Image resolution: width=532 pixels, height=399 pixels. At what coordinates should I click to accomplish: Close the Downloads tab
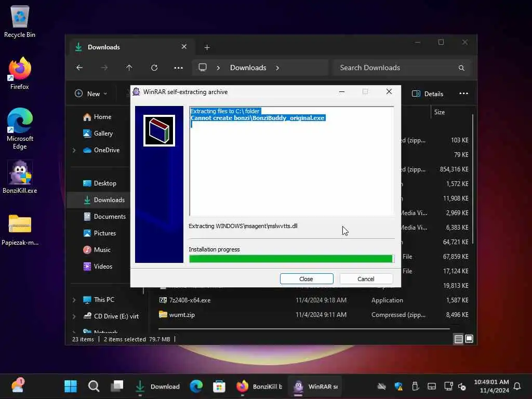point(184,47)
